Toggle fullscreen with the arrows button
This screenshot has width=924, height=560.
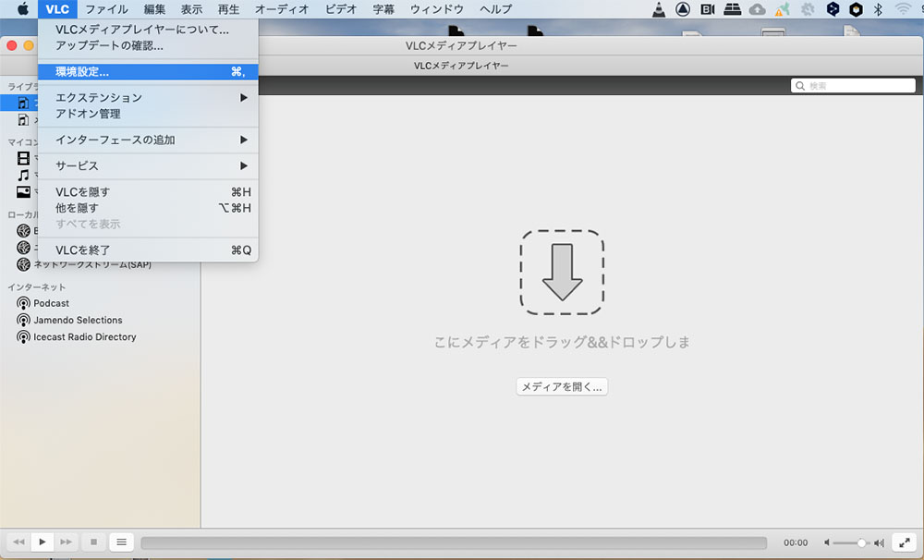pos(905,542)
